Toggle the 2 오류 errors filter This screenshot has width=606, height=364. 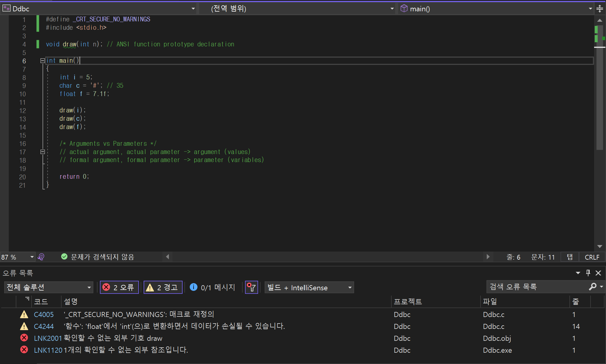tap(119, 287)
